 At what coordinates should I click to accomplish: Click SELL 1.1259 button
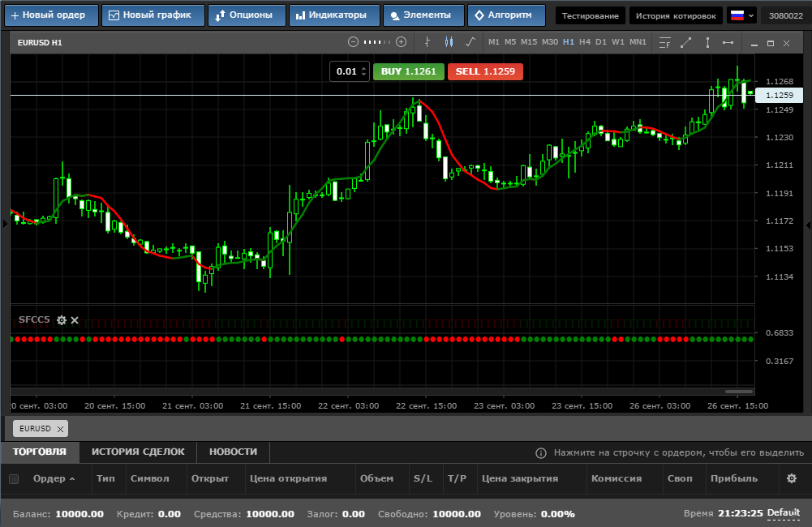[x=485, y=71]
